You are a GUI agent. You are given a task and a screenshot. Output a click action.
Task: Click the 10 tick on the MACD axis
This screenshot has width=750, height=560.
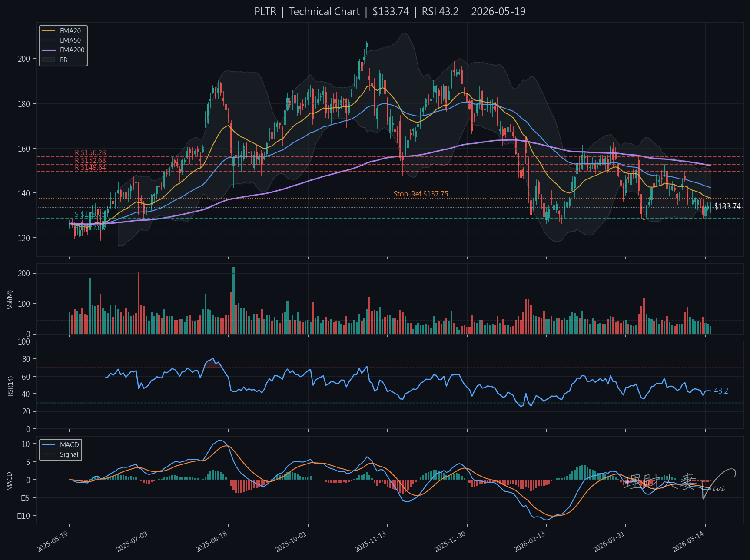26,444
